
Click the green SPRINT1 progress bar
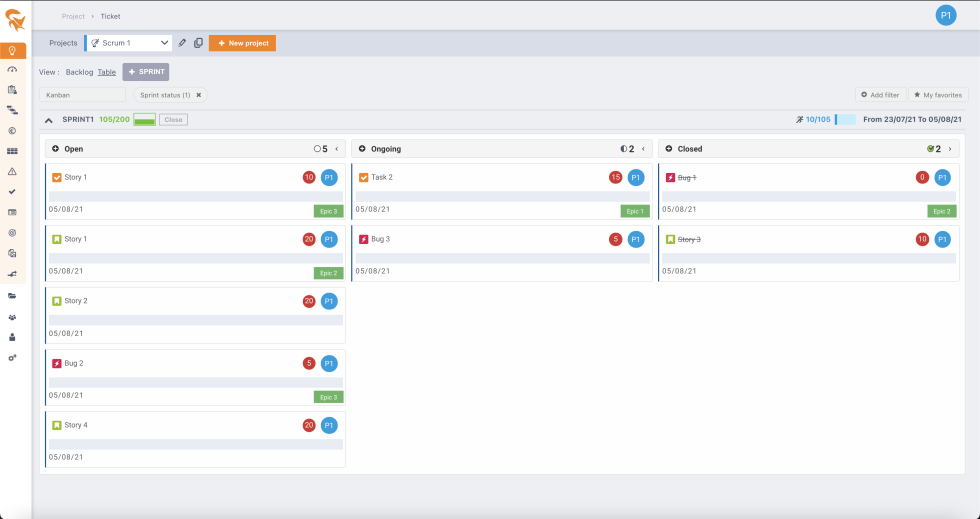pyautogui.click(x=144, y=120)
